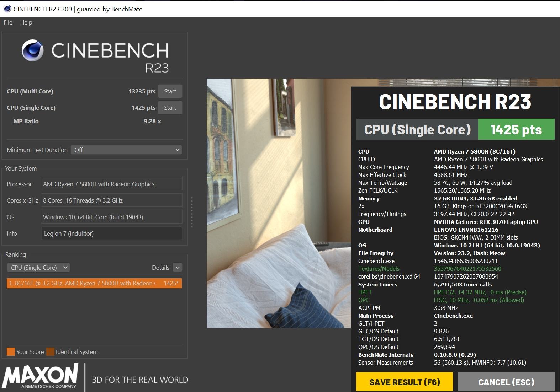Click the "Max Temp/Wattage" label
Viewport: 560px width, 392px height.
(382, 183)
